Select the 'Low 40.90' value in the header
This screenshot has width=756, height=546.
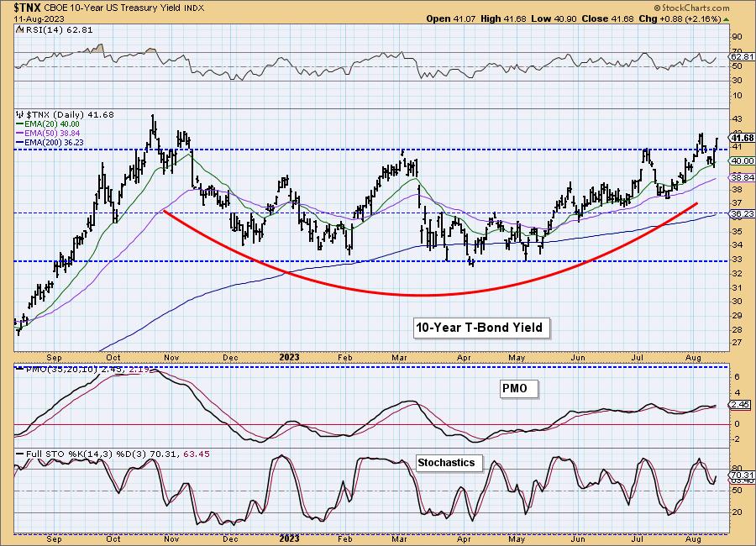[554, 18]
